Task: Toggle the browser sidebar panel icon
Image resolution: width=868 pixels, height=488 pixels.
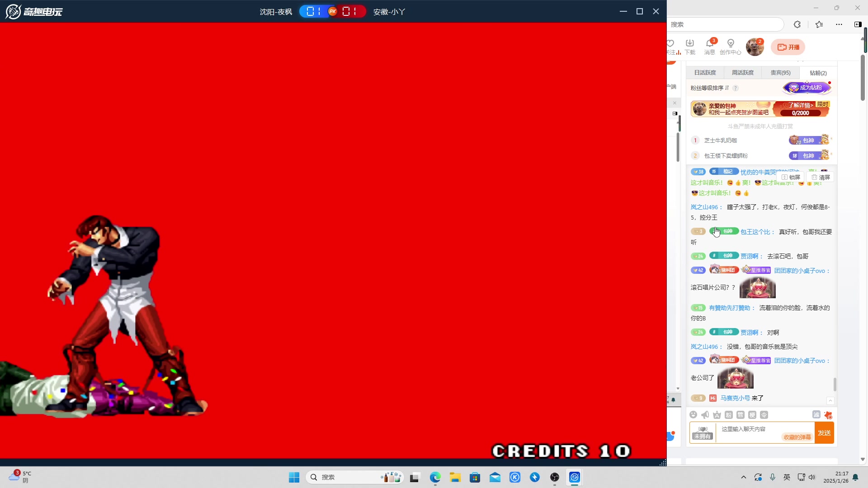Action: [858, 24]
